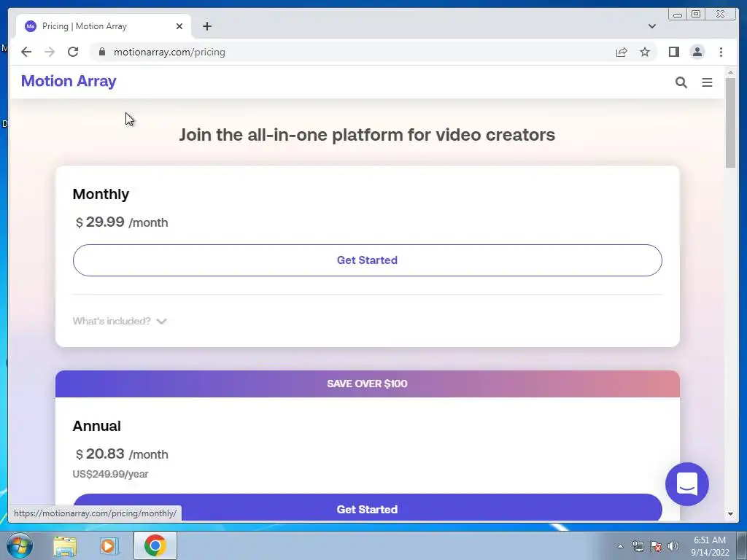This screenshot has width=747, height=560.
Task: Click the Action Center flag icon
Action: pos(656,546)
